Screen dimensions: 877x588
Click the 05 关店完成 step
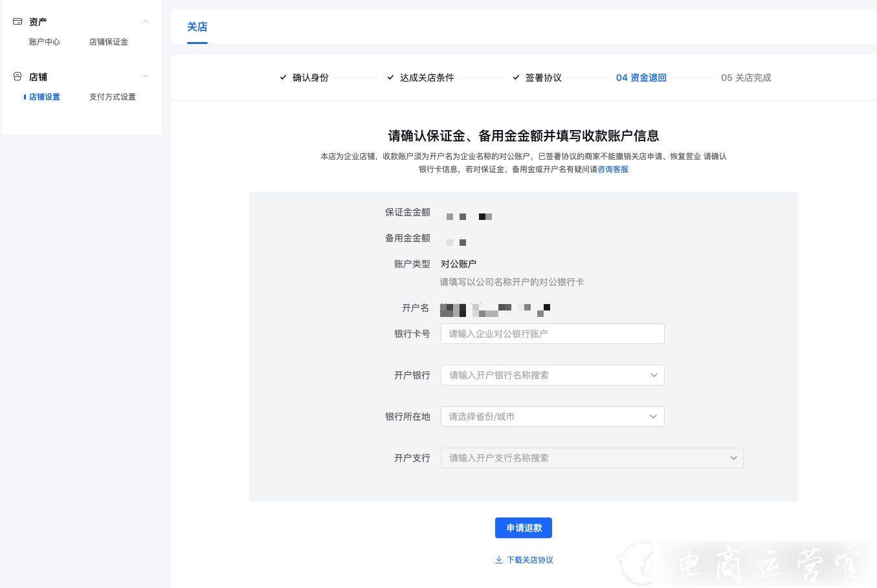click(x=746, y=78)
